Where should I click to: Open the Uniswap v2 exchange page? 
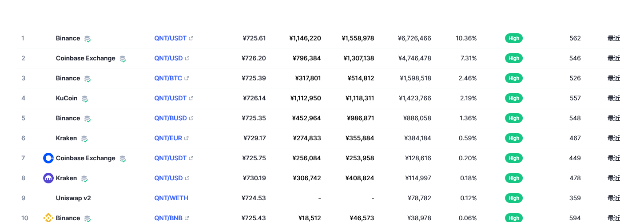tap(73, 198)
